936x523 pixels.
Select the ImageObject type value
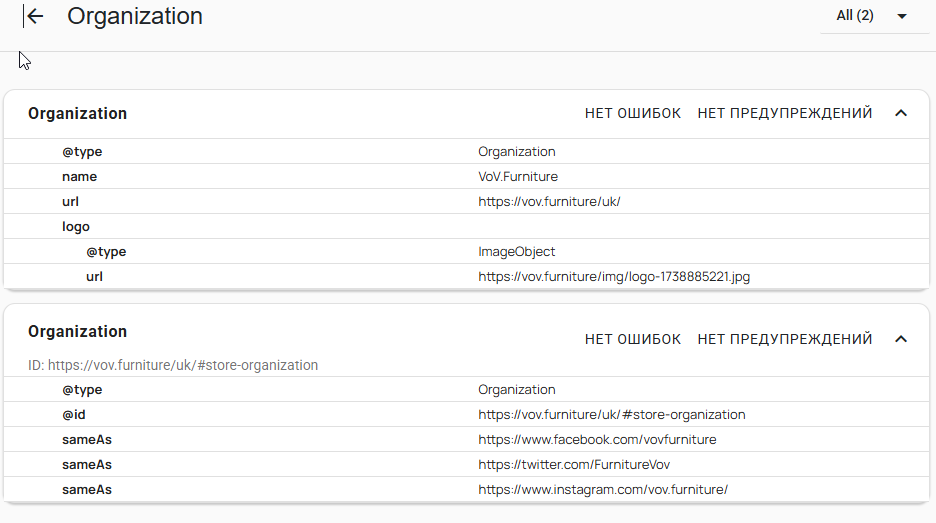[x=516, y=252]
